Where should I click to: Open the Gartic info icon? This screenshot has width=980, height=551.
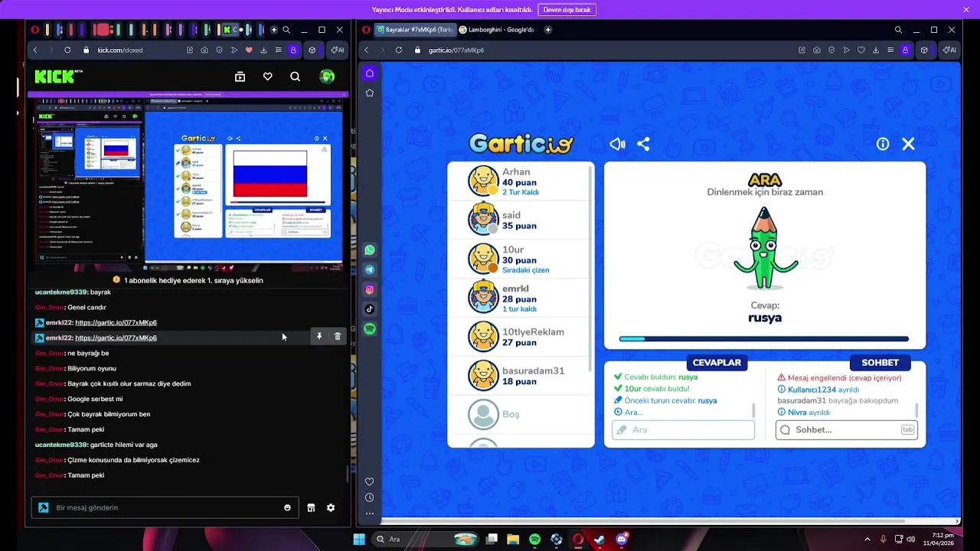(883, 144)
